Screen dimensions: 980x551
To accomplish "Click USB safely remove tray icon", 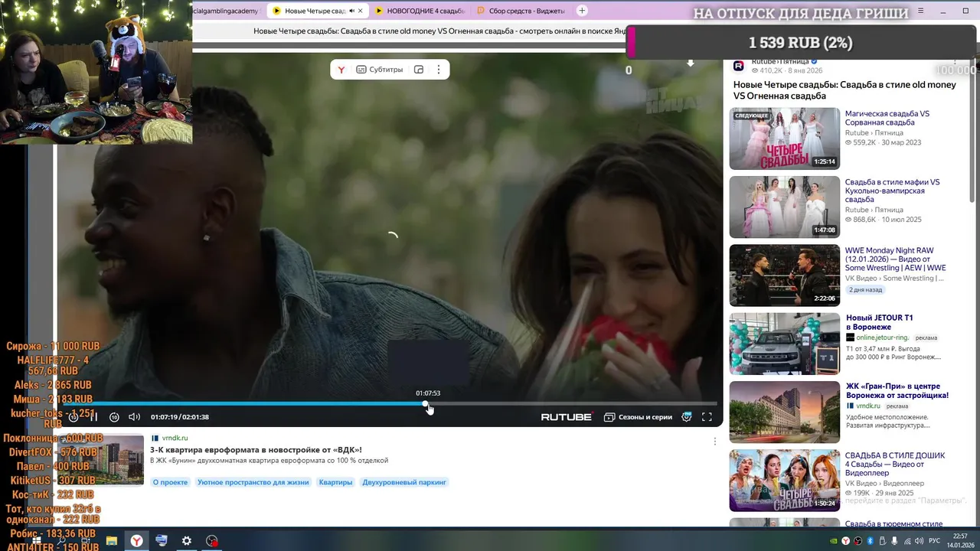I will tap(882, 541).
